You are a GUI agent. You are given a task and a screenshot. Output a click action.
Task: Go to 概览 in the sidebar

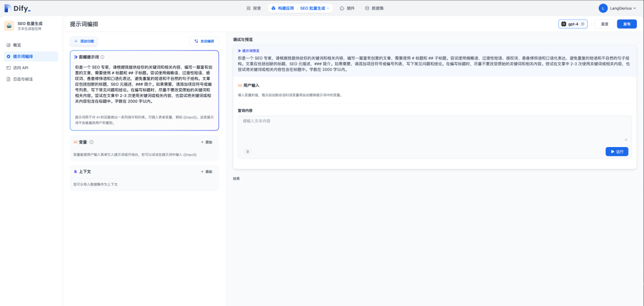pyautogui.click(x=32, y=45)
